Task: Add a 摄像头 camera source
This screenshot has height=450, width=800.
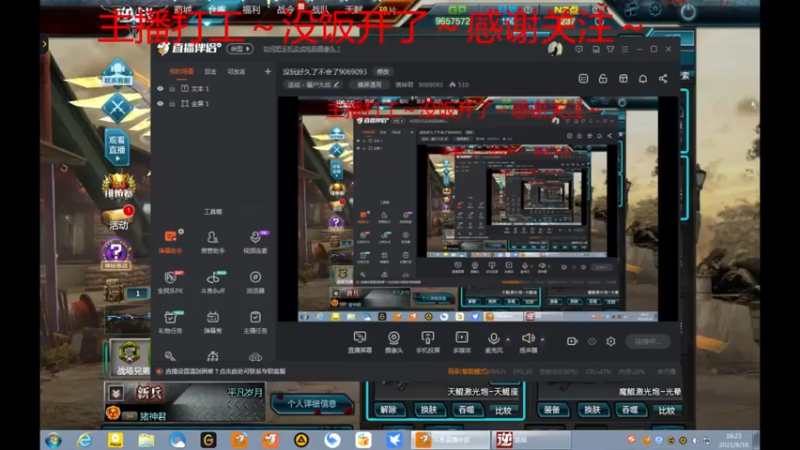Action: pos(393,342)
